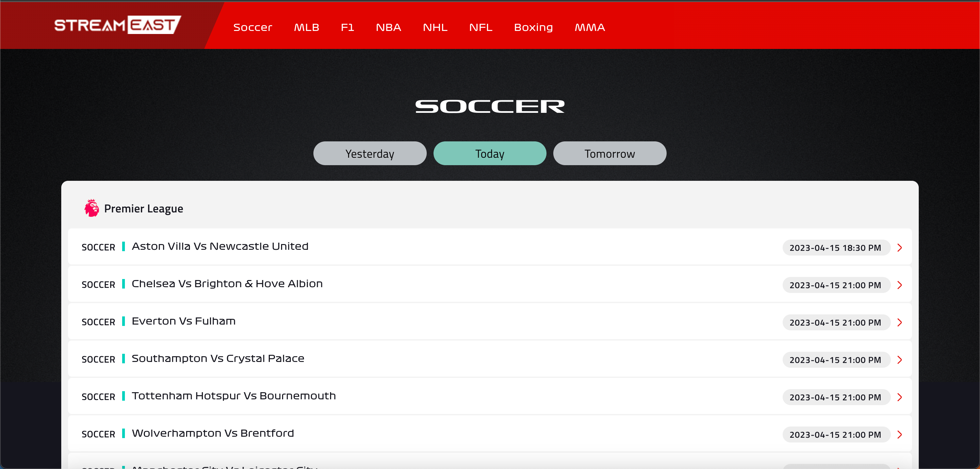The height and width of the screenshot is (469, 980).
Task: Open the Soccer section from top menu
Action: pyautogui.click(x=252, y=27)
